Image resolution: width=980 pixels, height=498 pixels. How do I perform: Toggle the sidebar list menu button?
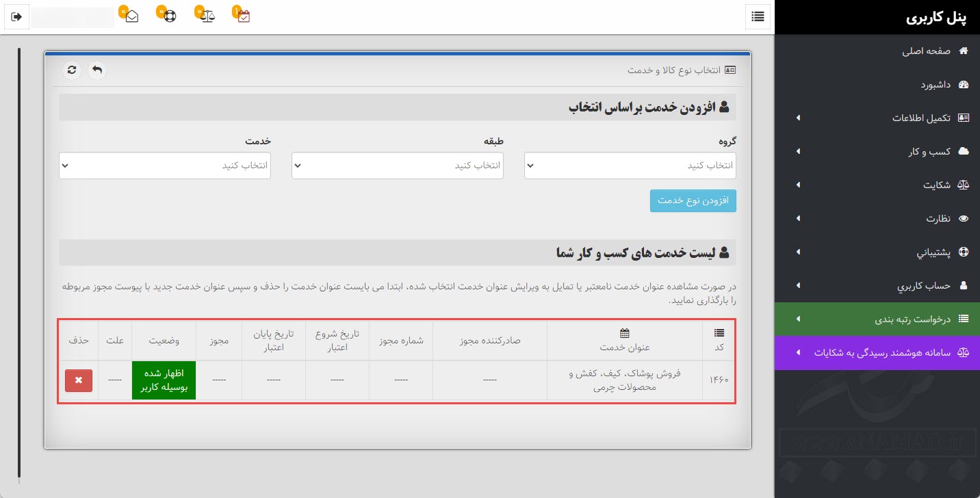click(758, 17)
